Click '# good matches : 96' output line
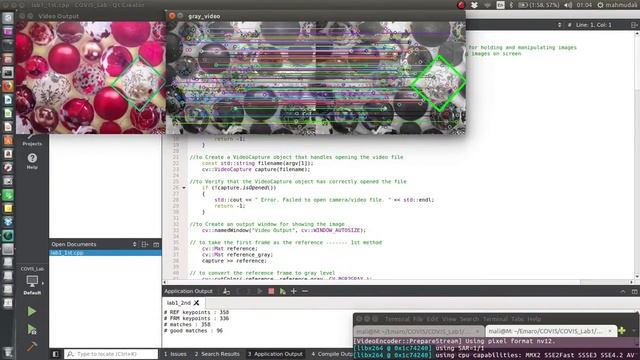The height and width of the screenshot is (360, 640). (x=193, y=331)
